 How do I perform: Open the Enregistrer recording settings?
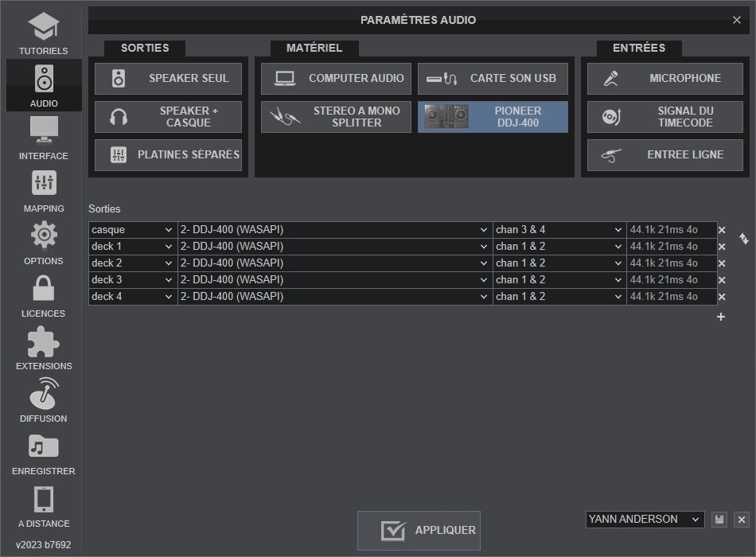click(x=43, y=454)
